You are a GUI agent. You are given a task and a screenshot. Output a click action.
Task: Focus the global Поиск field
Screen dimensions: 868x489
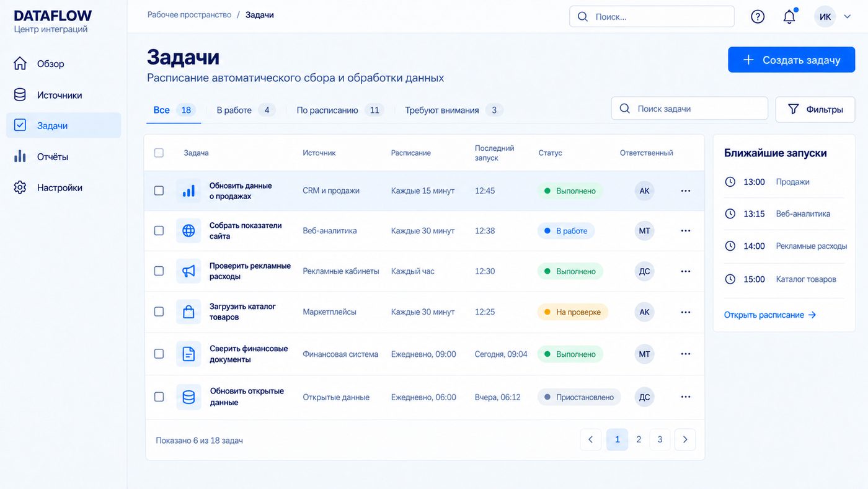652,17
